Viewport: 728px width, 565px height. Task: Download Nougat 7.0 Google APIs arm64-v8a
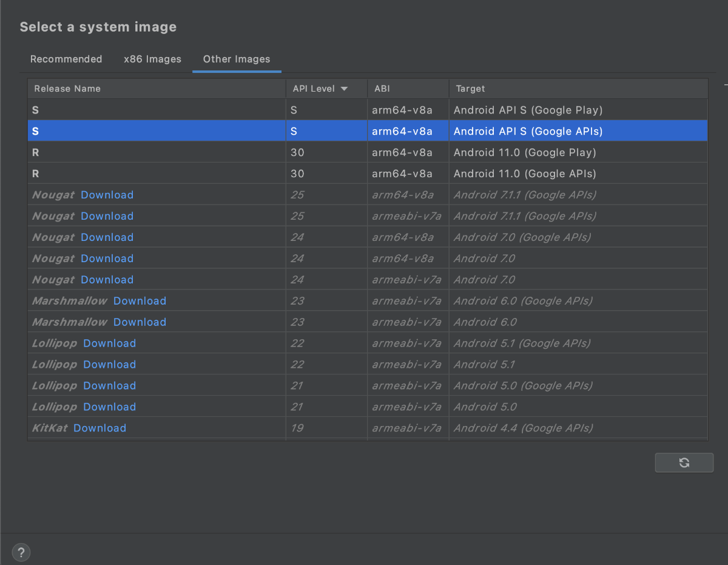pos(107,237)
